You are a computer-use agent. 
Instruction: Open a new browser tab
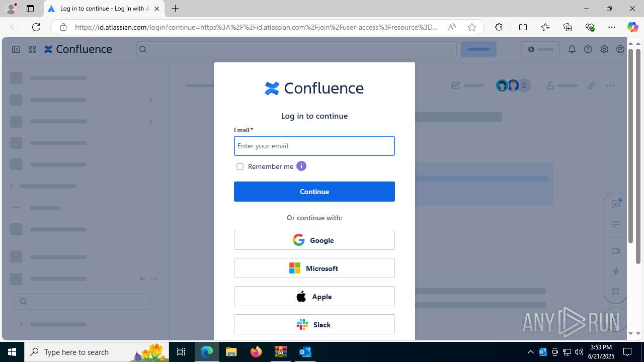click(x=175, y=9)
